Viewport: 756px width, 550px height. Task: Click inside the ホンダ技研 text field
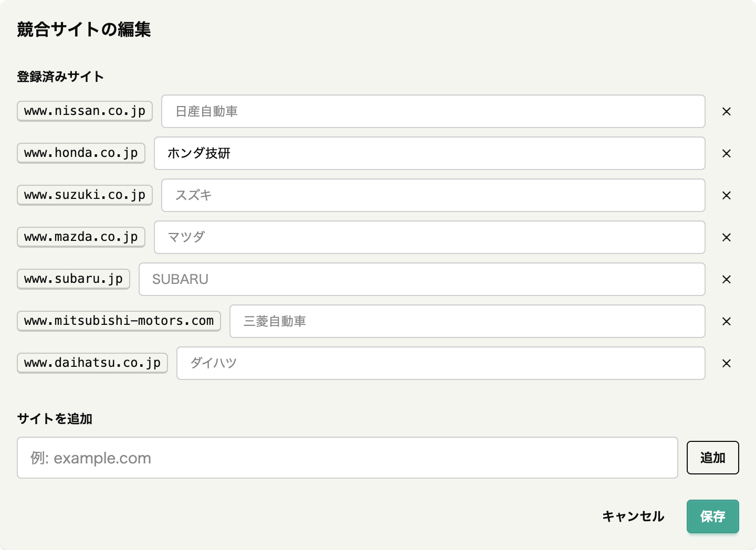[x=429, y=153]
